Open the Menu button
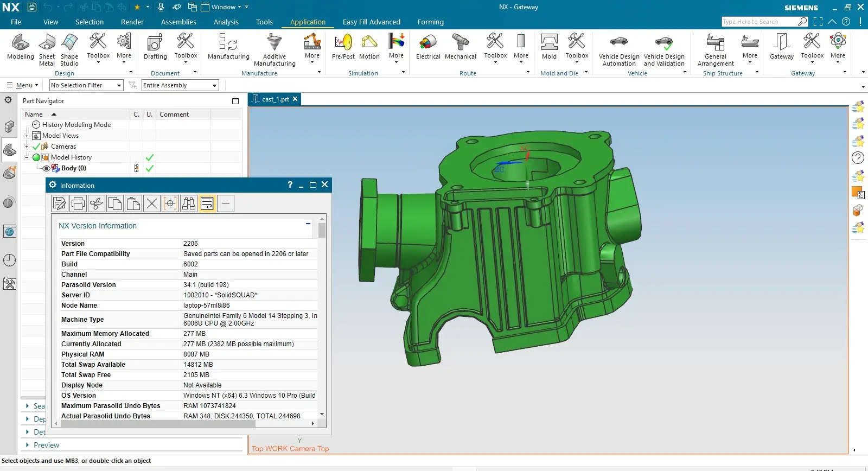 pos(23,85)
